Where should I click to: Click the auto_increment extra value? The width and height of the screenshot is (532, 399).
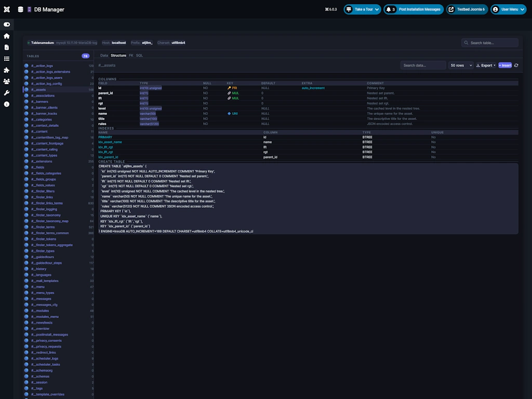(313, 88)
